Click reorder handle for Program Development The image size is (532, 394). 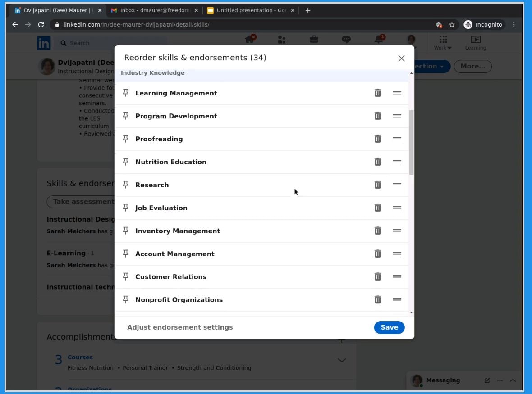[397, 116]
